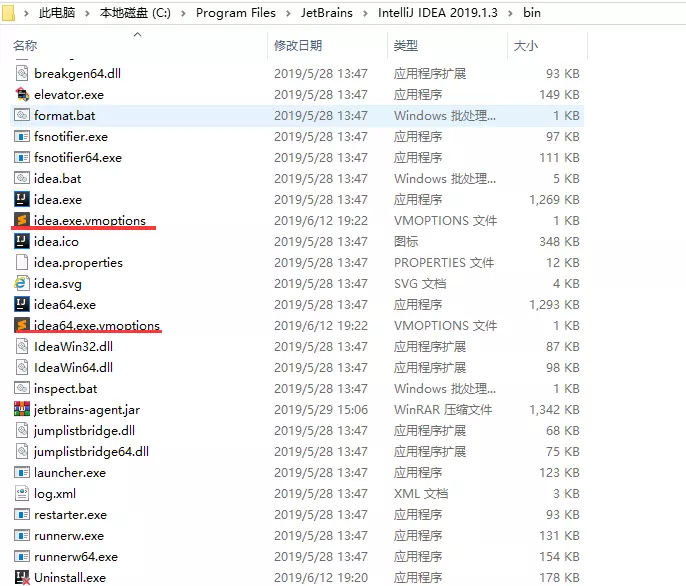Go to JetBrains in the breadcrumb
Viewport: 686px width, 586px height.
327,13
